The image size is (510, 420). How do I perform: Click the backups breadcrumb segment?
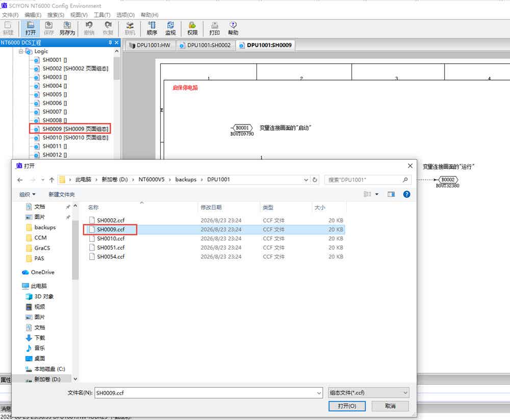(186, 180)
